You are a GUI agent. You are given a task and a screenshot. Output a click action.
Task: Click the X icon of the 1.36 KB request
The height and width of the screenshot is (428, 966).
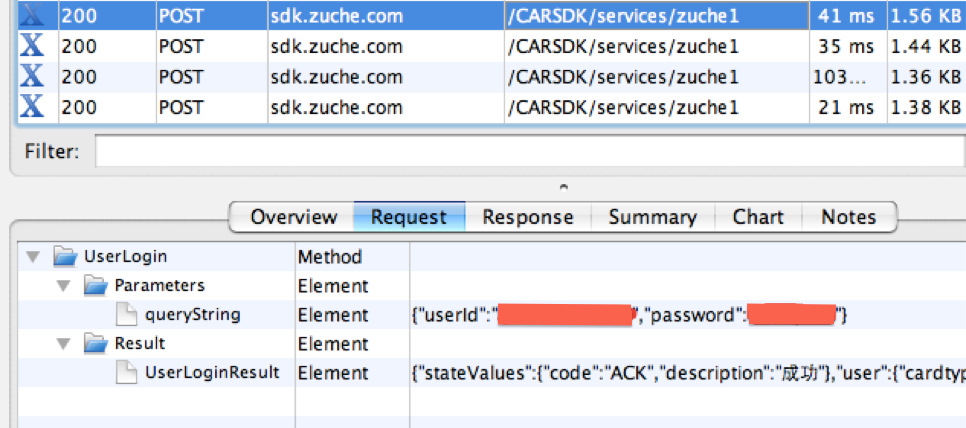coord(32,77)
